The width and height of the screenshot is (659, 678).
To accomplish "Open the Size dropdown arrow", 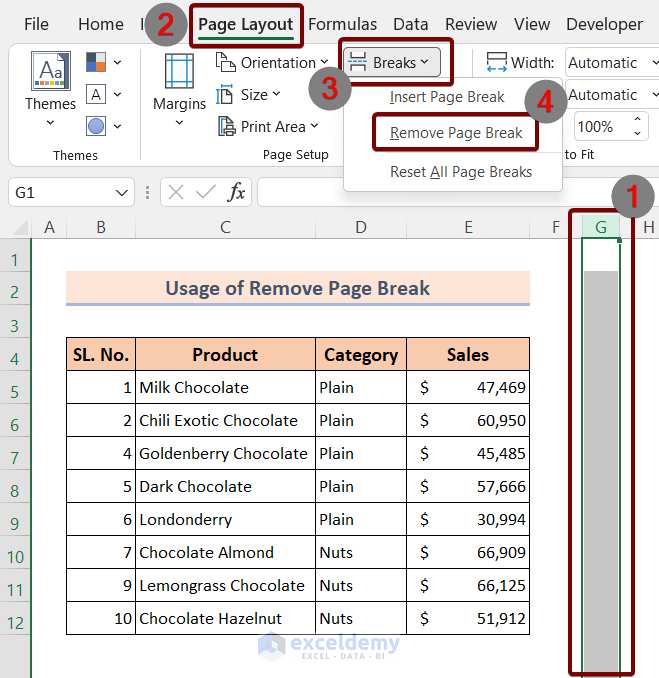I will pyautogui.click(x=276, y=94).
